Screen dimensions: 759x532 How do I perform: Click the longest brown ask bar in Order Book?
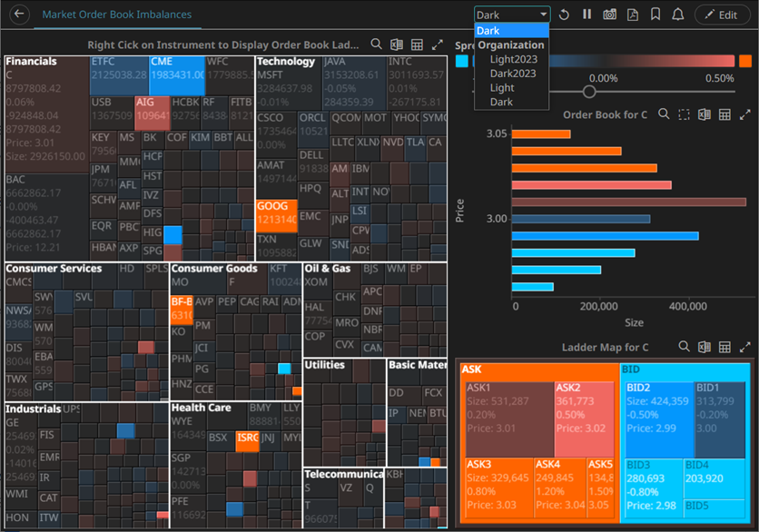pos(629,202)
